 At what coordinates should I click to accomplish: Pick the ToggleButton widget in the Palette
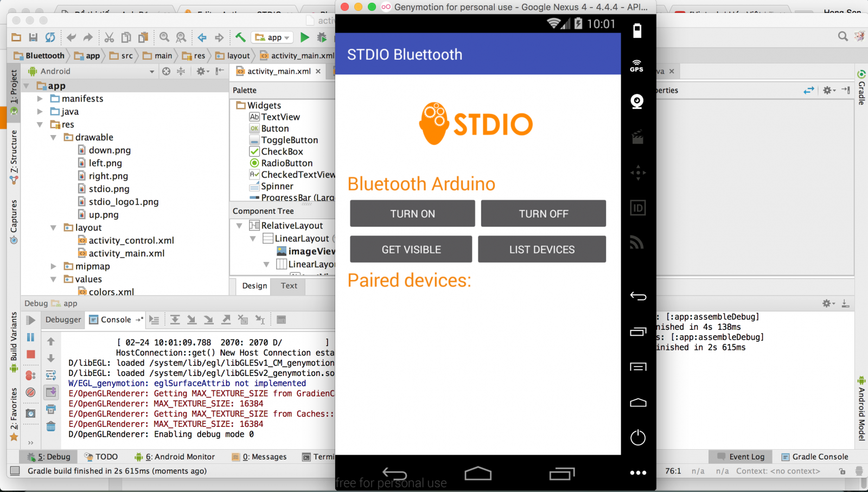pyautogui.click(x=284, y=140)
